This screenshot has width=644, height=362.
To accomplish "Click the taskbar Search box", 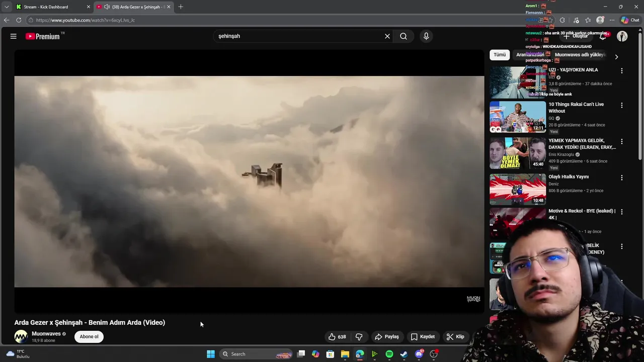I will tap(257, 354).
